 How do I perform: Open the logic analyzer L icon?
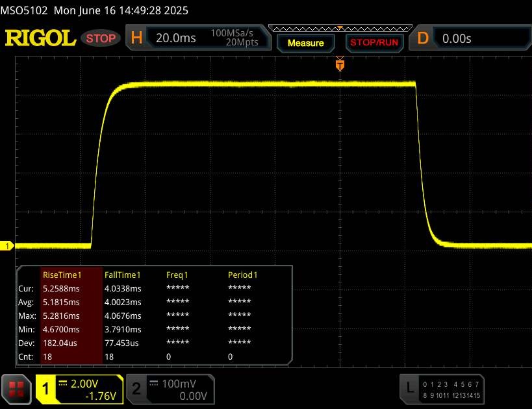pos(410,388)
